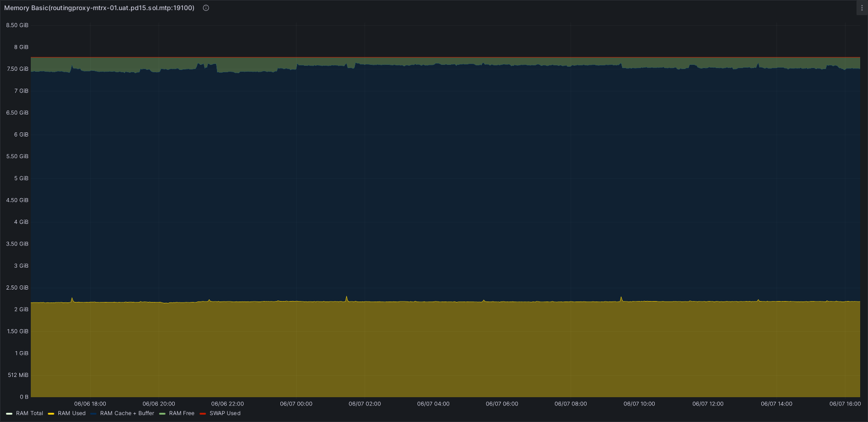Viewport: 868px width, 422px height.
Task: Click the 06/07 00:00 time axis label
Action: [x=296, y=404]
